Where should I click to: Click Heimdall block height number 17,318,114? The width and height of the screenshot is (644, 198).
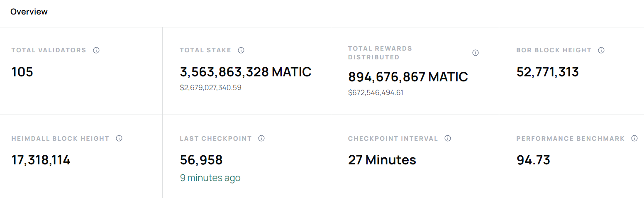tap(41, 160)
